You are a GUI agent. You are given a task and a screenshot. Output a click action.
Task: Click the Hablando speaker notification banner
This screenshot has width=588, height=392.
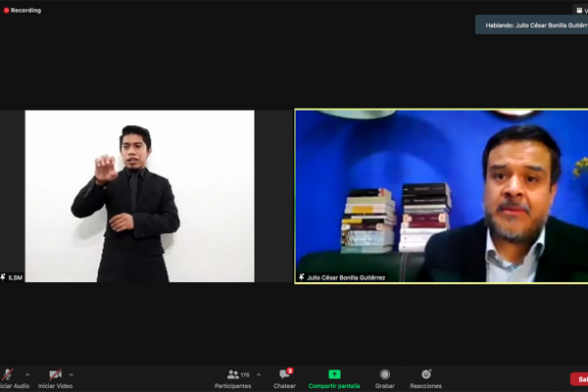tap(532, 25)
